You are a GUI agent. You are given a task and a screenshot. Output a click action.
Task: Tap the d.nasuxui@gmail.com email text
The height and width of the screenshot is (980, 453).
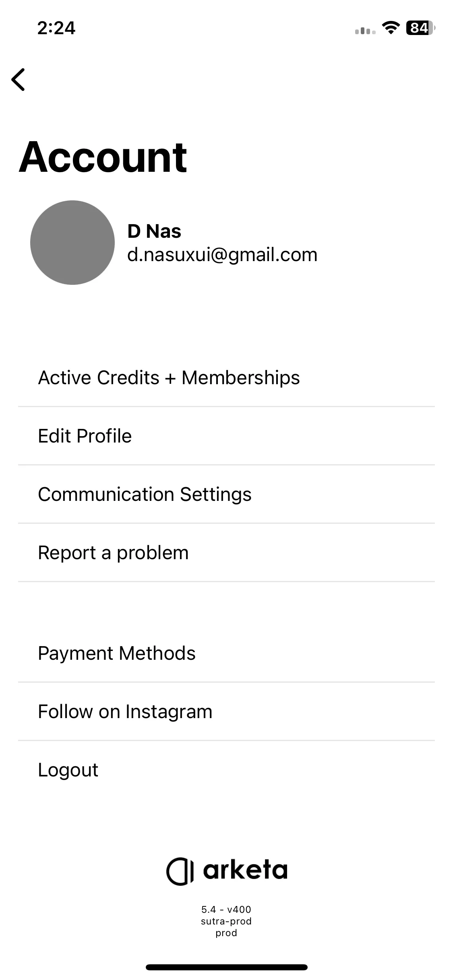(x=222, y=255)
